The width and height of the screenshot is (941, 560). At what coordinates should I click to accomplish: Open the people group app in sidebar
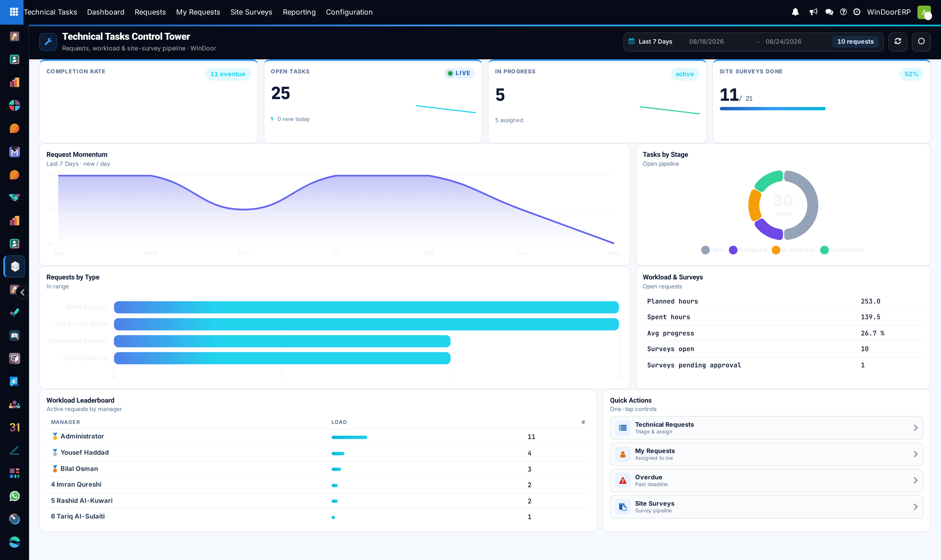[14, 405]
